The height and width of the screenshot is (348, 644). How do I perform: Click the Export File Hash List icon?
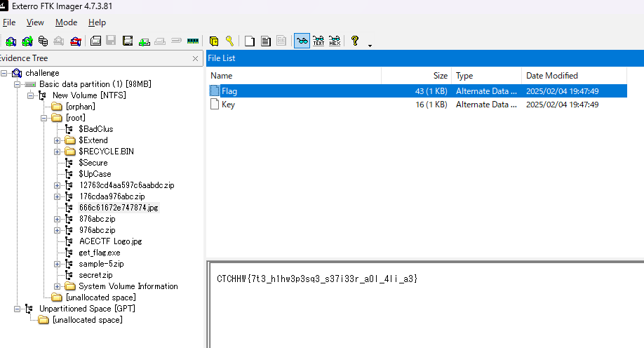tap(266, 41)
